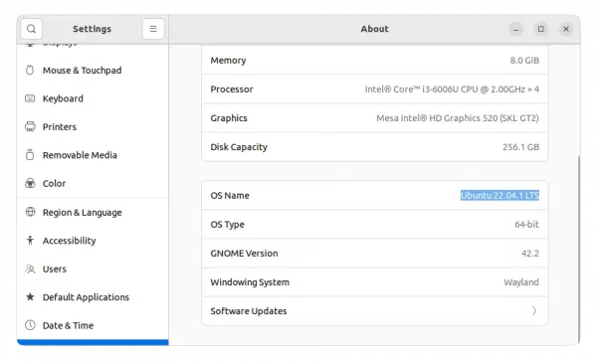This screenshot has width=597, height=364.
Task: Open Users settings panel
Action: 93,269
